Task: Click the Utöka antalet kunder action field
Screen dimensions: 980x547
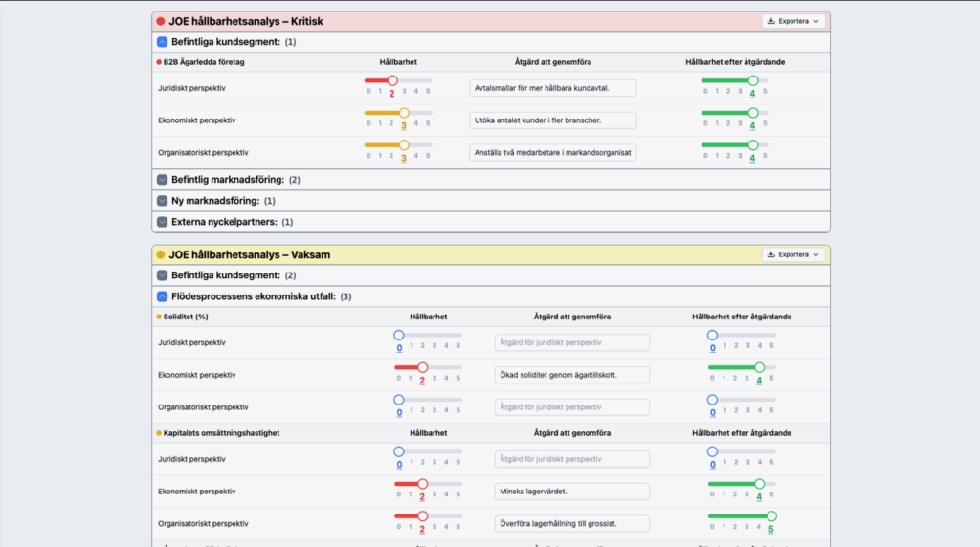Action: (x=553, y=120)
